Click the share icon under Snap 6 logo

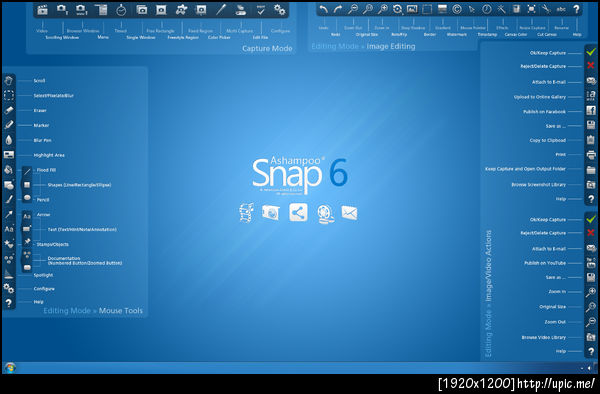pos(298,212)
